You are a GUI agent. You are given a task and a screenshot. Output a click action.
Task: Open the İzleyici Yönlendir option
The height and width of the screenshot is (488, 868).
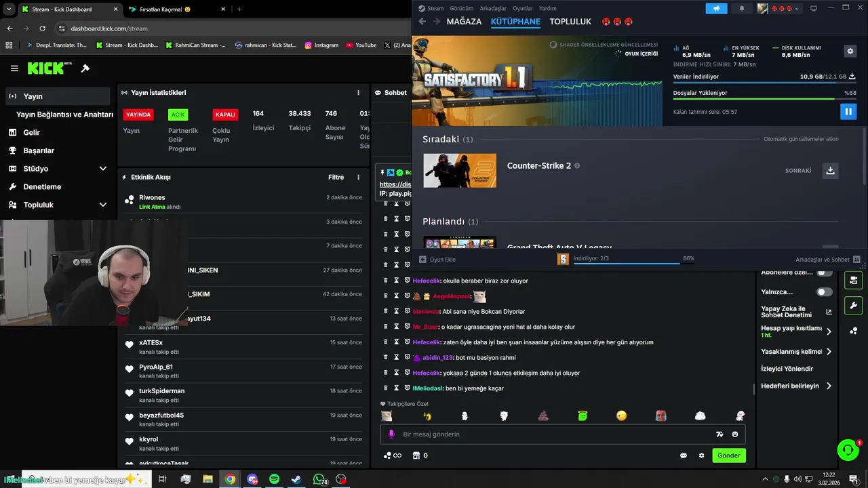pos(787,369)
